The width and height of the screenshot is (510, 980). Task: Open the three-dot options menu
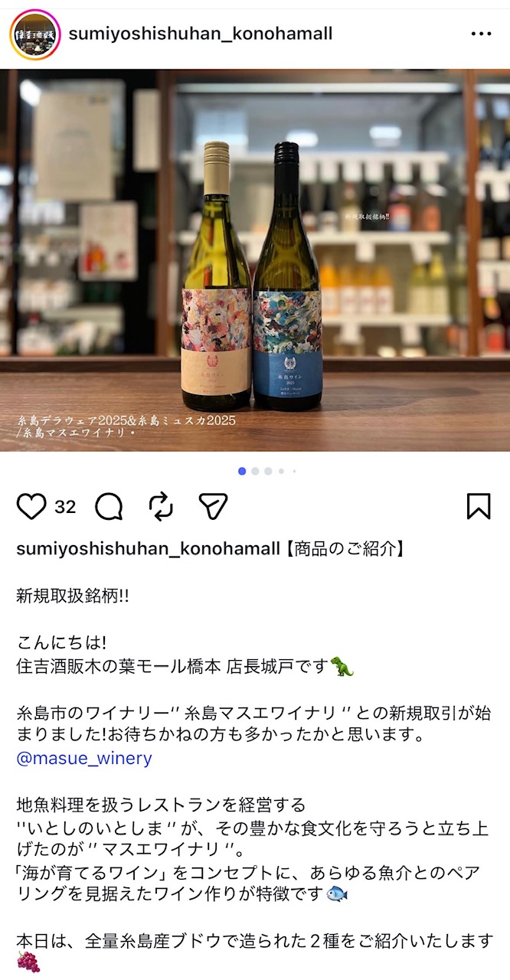click(x=481, y=34)
